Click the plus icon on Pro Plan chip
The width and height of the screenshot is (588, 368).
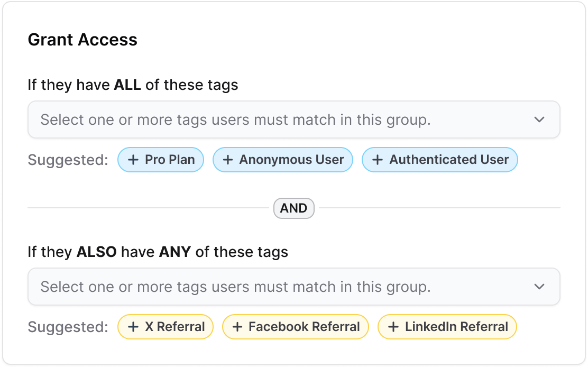(x=133, y=160)
